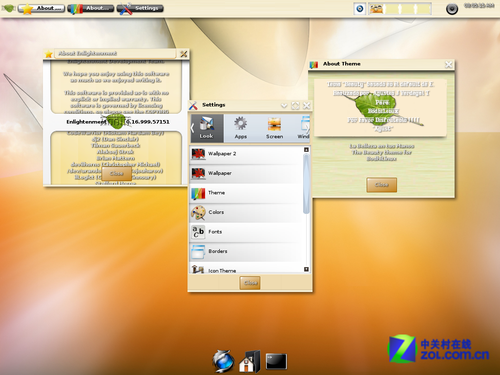Click the About Theme titlebar icon

coord(314,64)
